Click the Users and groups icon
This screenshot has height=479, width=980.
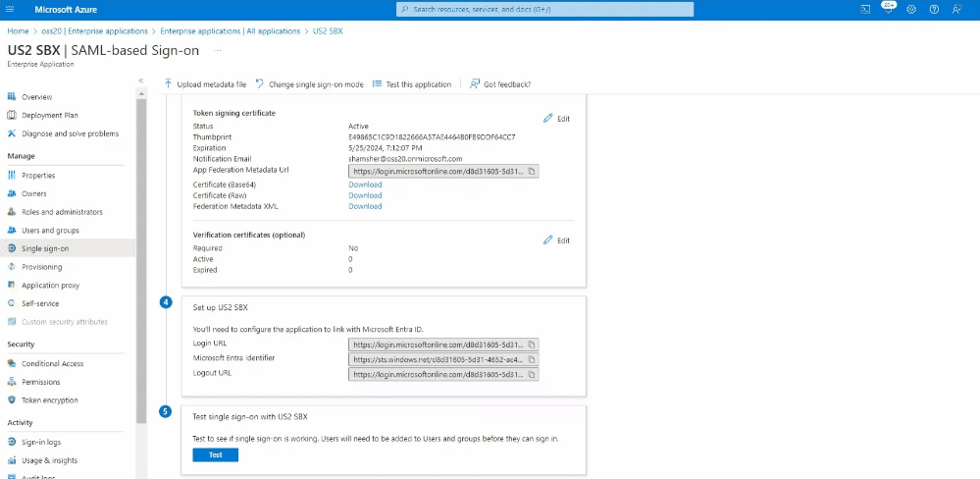(x=11, y=230)
